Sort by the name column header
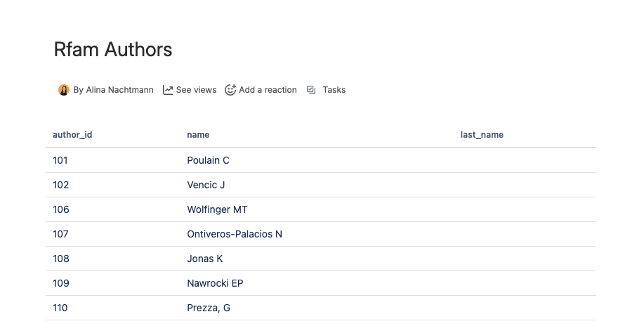This screenshot has width=644, height=326. pos(198,135)
